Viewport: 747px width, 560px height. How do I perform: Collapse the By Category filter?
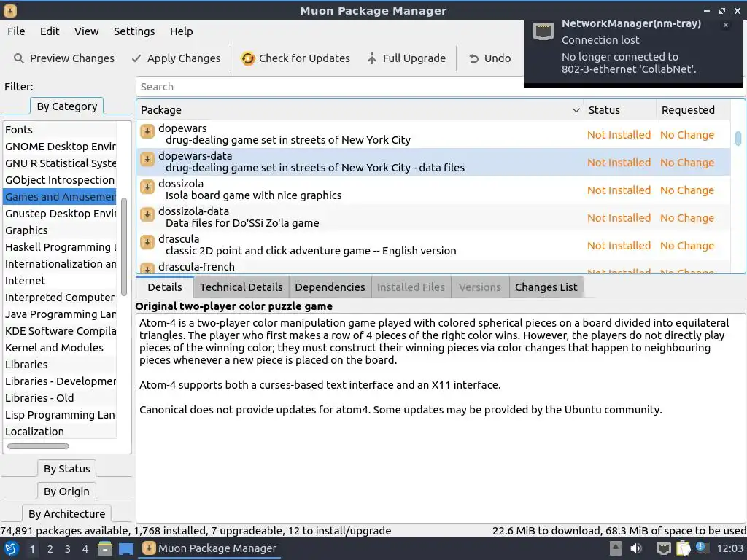coord(66,106)
